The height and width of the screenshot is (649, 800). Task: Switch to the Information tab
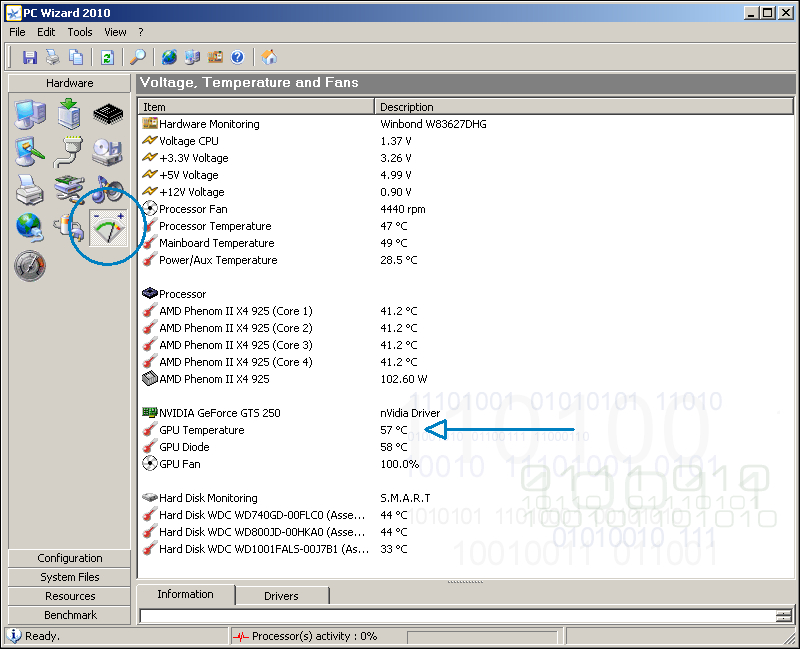click(185, 594)
